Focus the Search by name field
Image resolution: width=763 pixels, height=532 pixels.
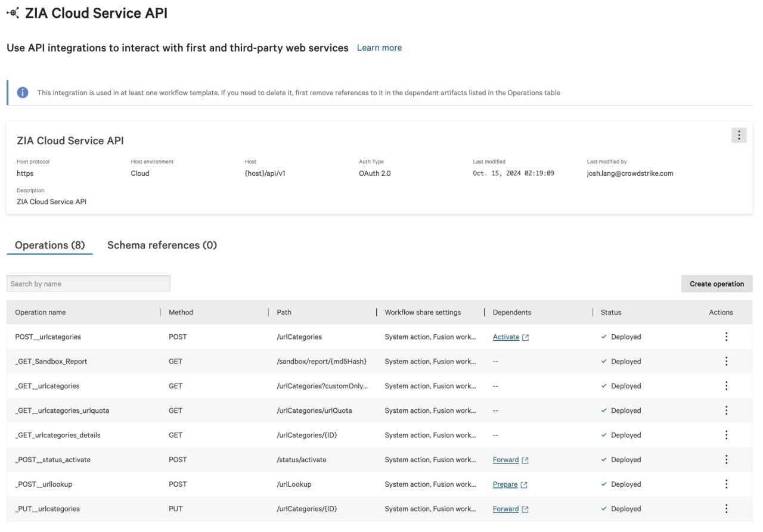coord(89,284)
